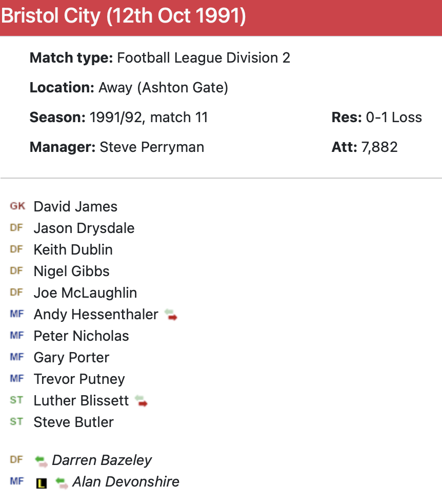Select Trevor Putney in the lineup
442x504 pixels.
click(x=79, y=379)
